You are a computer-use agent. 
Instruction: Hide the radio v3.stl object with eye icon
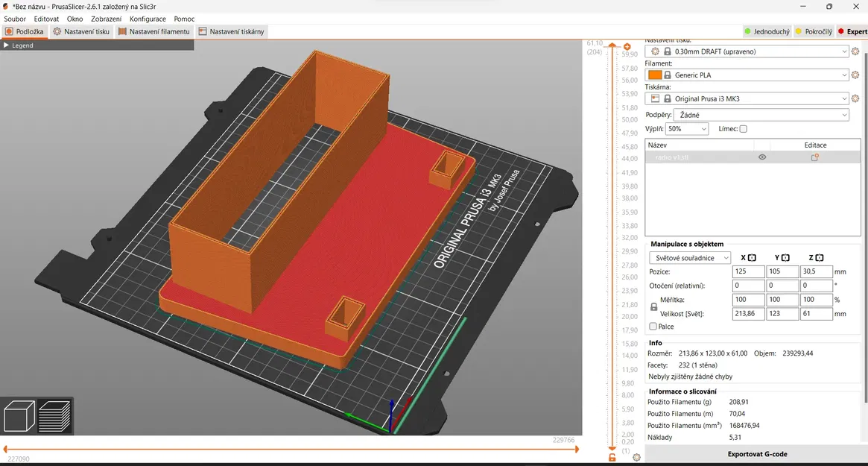pyautogui.click(x=762, y=157)
